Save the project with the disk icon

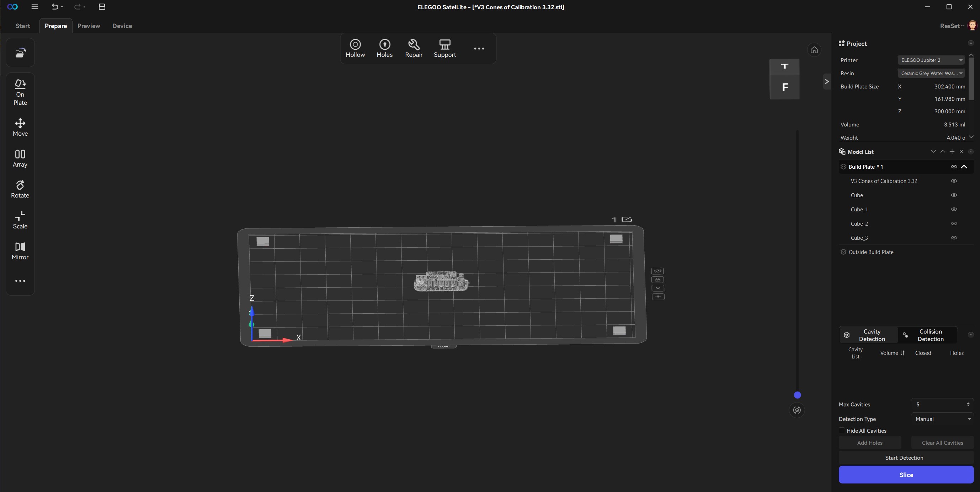pos(102,7)
